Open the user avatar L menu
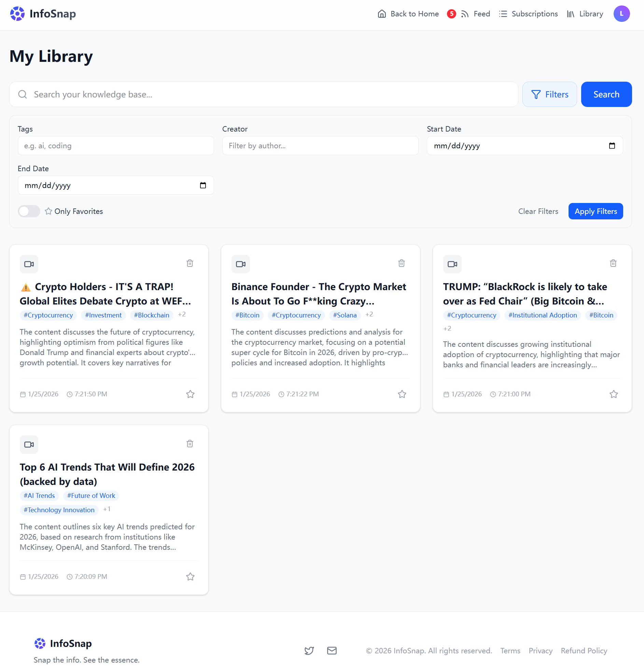644x666 pixels. (x=621, y=14)
